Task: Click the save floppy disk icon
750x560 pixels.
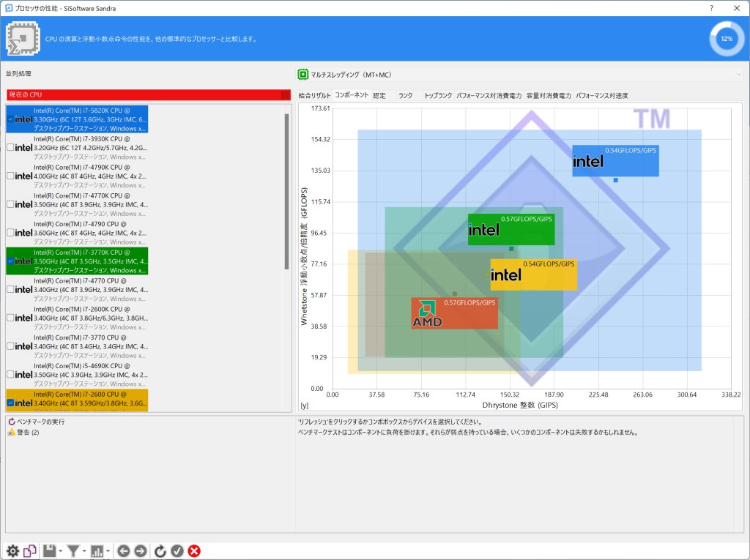Action: (50, 551)
